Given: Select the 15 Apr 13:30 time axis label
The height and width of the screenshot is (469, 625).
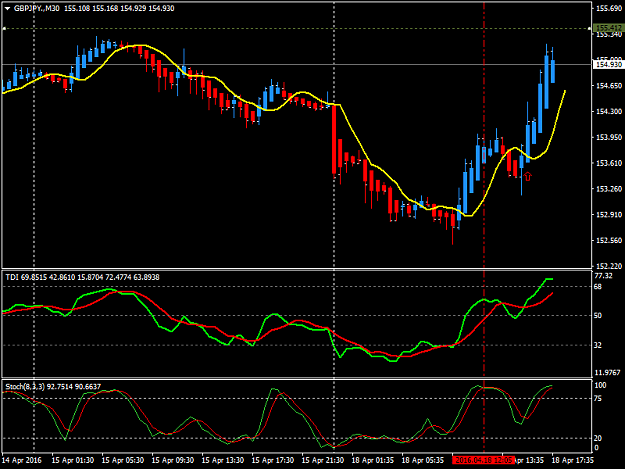Looking at the screenshot, I should pos(223,460).
